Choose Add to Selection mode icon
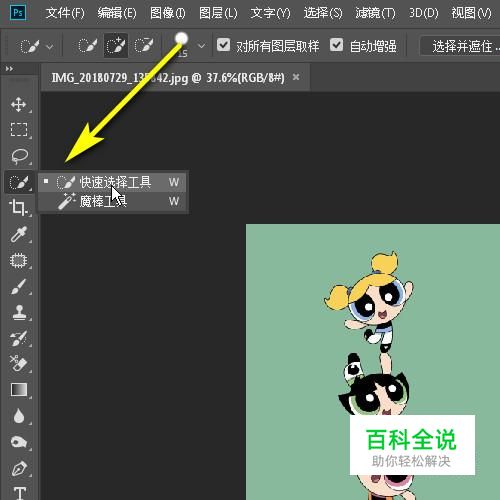Screen dimensions: 500x500 (x=115, y=46)
